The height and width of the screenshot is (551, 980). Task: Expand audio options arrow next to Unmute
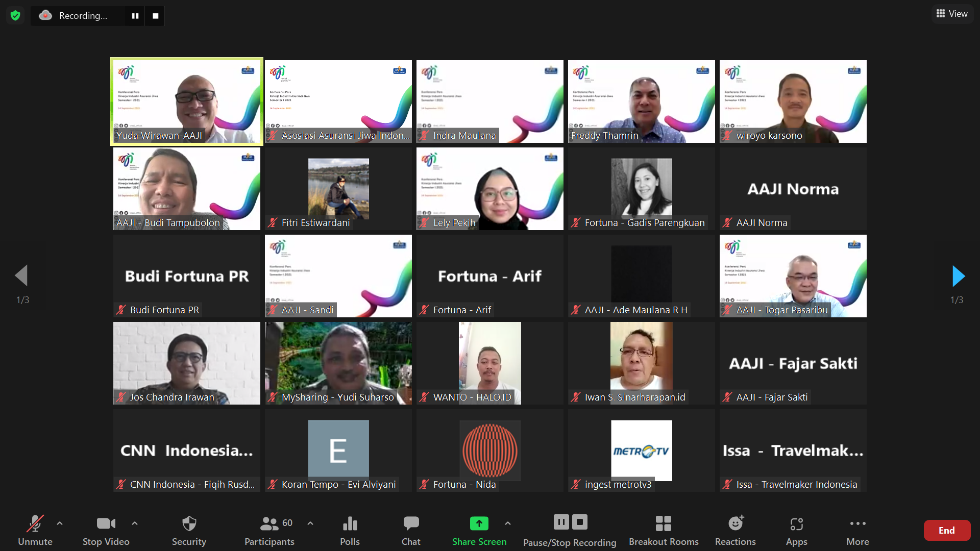tap(60, 523)
